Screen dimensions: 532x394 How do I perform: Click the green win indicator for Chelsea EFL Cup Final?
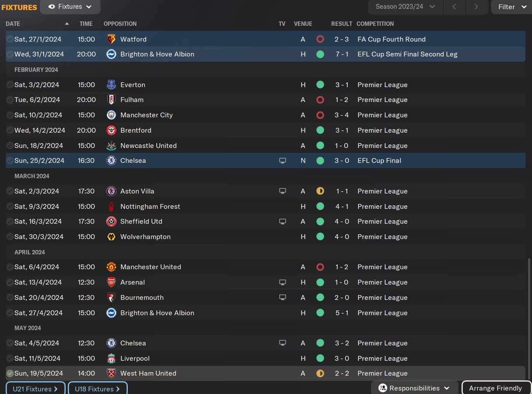coord(320,161)
